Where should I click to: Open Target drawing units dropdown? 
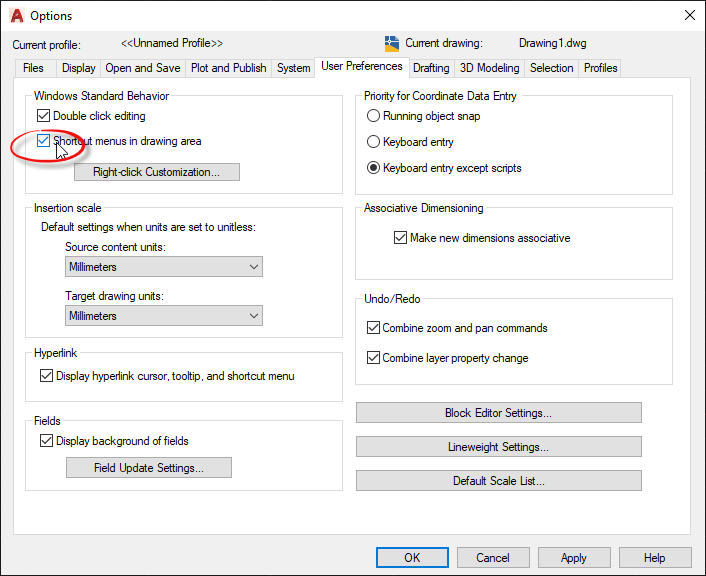point(163,316)
